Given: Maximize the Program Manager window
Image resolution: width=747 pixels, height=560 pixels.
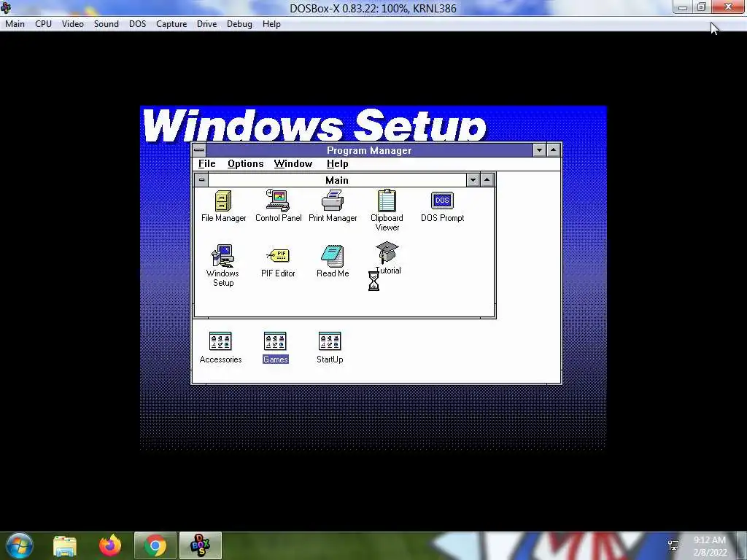Looking at the screenshot, I should 553,150.
